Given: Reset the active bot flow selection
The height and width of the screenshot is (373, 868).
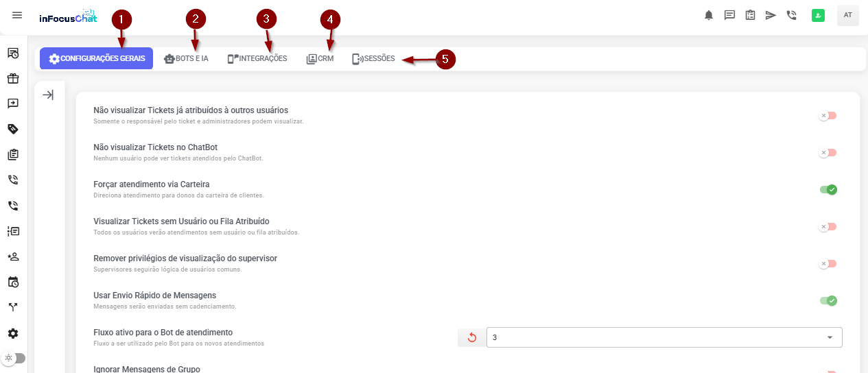Looking at the screenshot, I should click(471, 337).
